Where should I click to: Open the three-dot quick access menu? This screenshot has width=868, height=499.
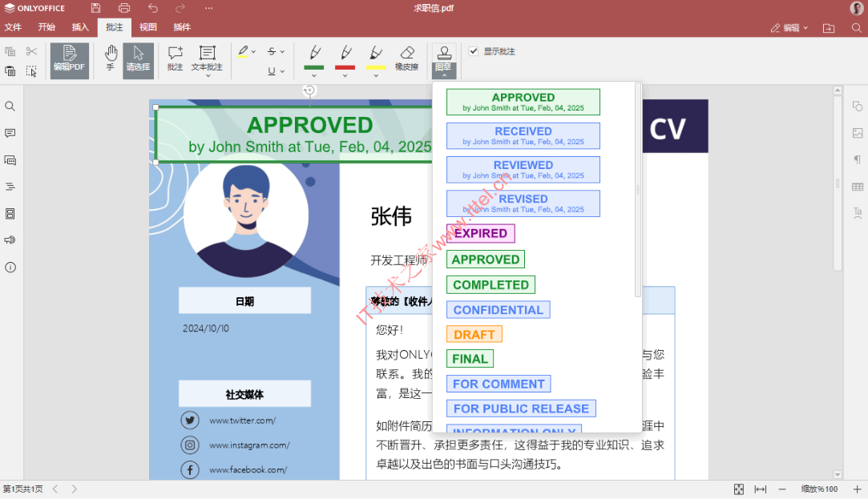pyautogui.click(x=208, y=8)
